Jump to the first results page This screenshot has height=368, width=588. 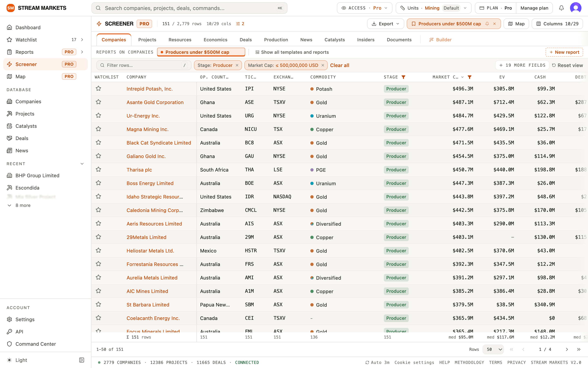tap(511, 349)
